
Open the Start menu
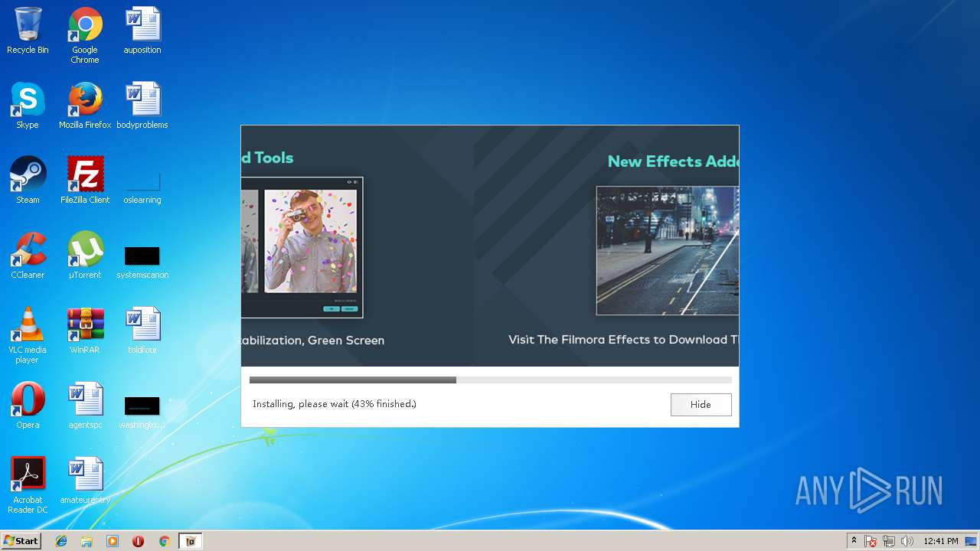tap(21, 541)
